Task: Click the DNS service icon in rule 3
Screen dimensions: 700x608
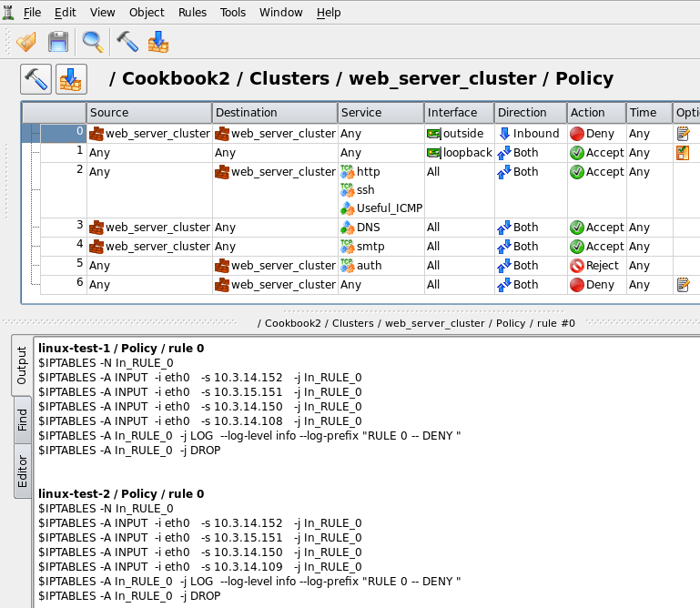Action: point(348,228)
